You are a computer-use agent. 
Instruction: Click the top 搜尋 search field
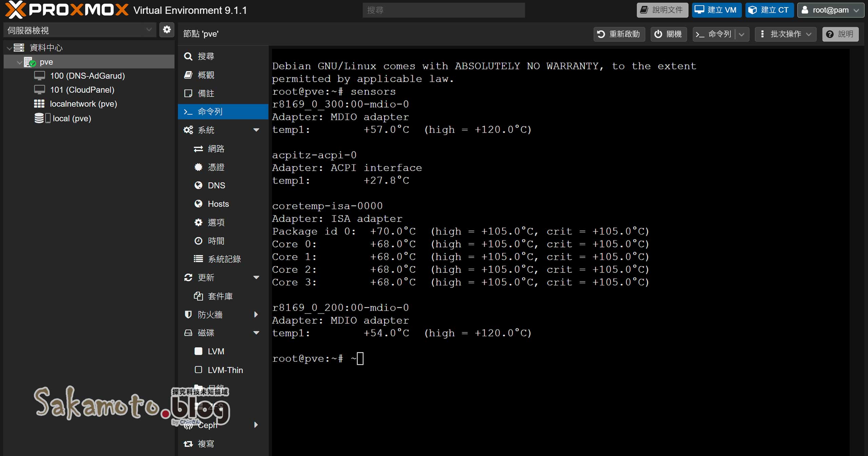coord(443,10)
